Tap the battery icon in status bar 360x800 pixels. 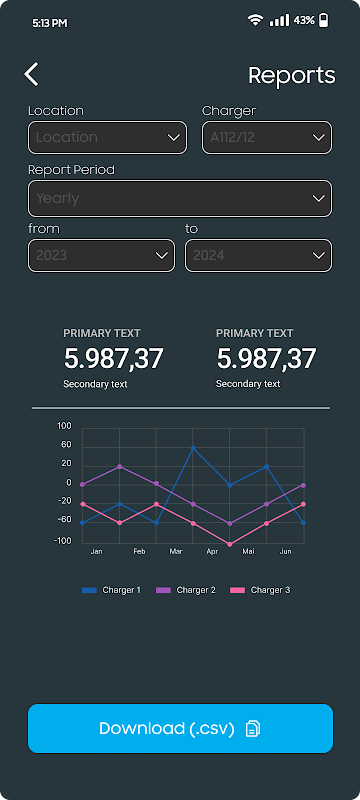pos(323,20)
